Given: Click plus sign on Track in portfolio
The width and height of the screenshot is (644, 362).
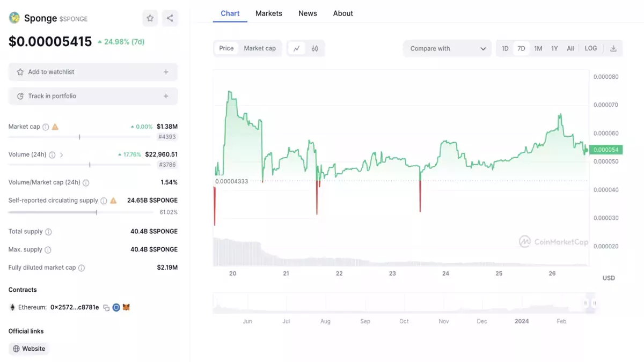Looking at the screenshot, I should 166,96.
